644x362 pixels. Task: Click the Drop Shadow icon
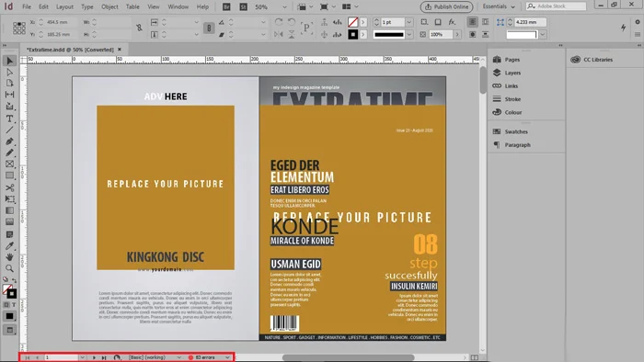click(438, 22)
